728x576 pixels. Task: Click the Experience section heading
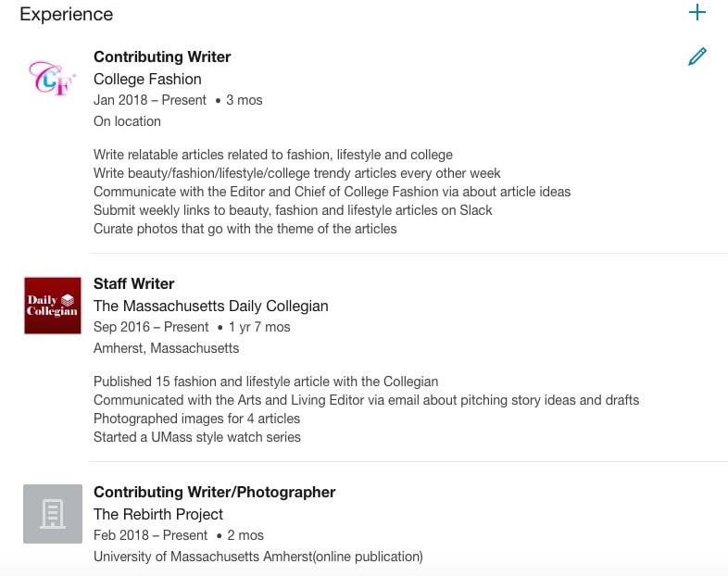[67, 15]
